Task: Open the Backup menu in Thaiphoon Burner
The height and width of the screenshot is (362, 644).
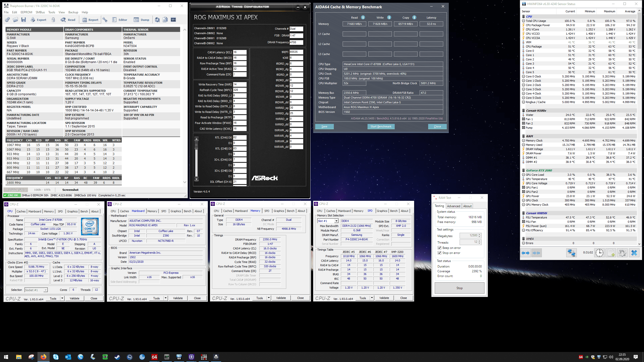Action: point(73,12)
